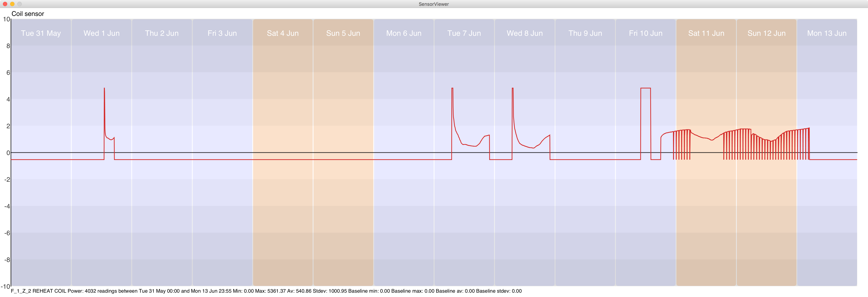Select the 'Wed 1 Jun' day column label

click(101, 33)
